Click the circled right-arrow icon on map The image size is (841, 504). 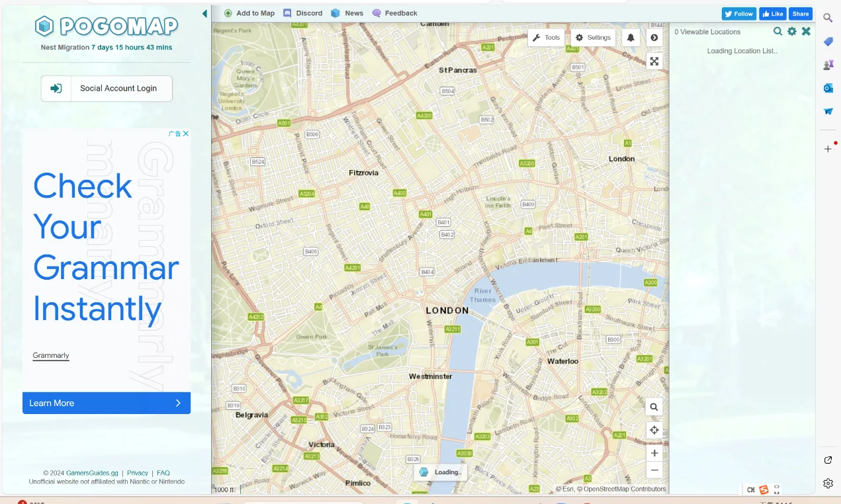coord(654,38)
